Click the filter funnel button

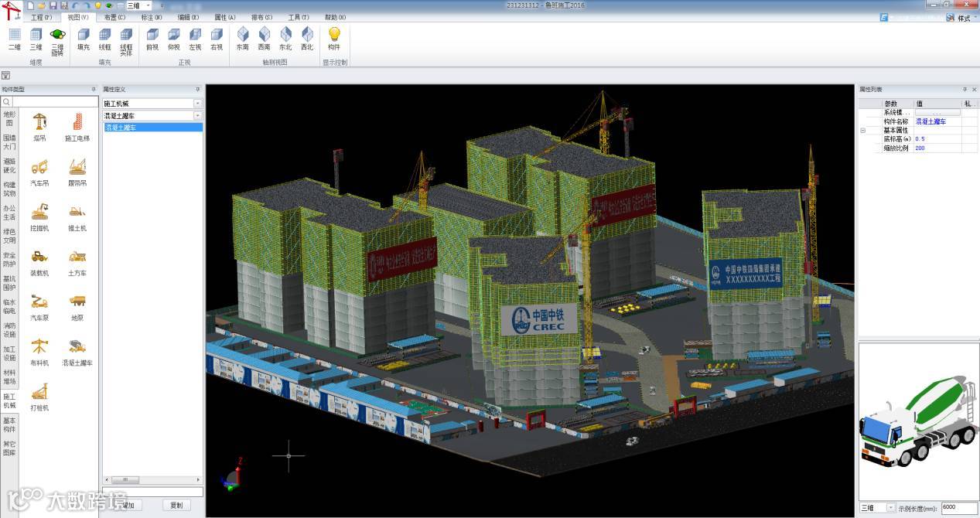5,75
